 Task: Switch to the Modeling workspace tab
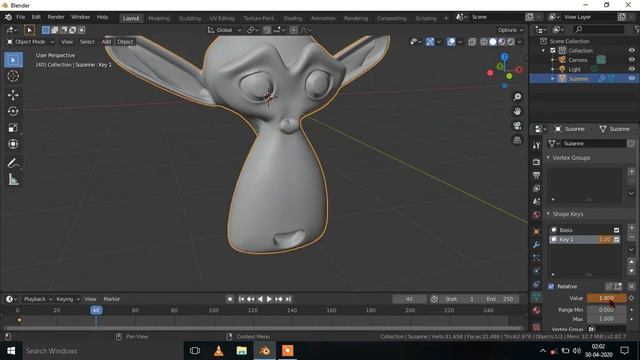159,18
